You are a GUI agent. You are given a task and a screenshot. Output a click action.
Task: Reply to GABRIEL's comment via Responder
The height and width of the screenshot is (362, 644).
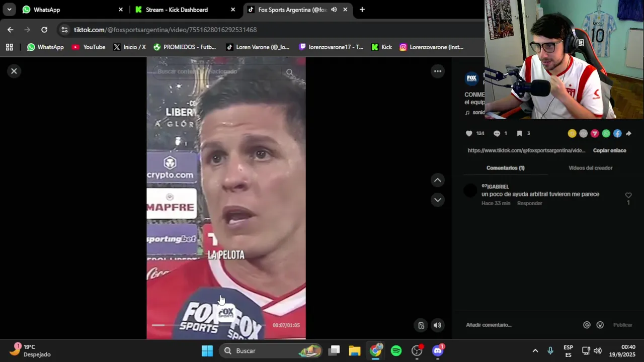[x=529, y=203]
